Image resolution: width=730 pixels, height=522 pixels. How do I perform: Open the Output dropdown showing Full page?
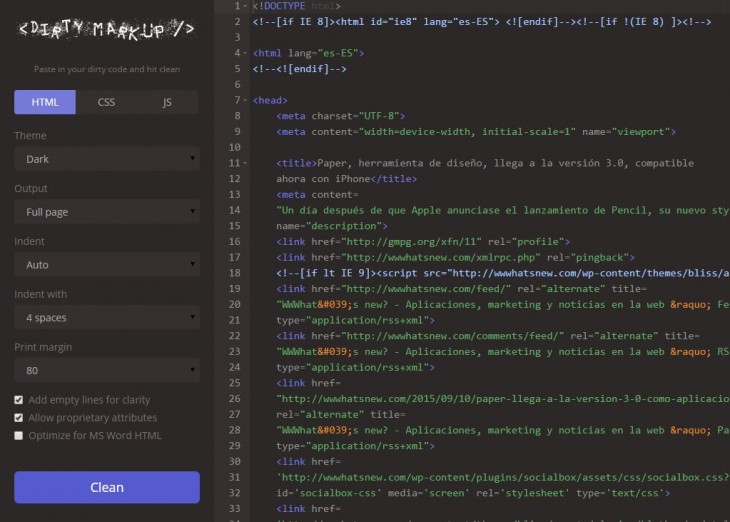107,212
